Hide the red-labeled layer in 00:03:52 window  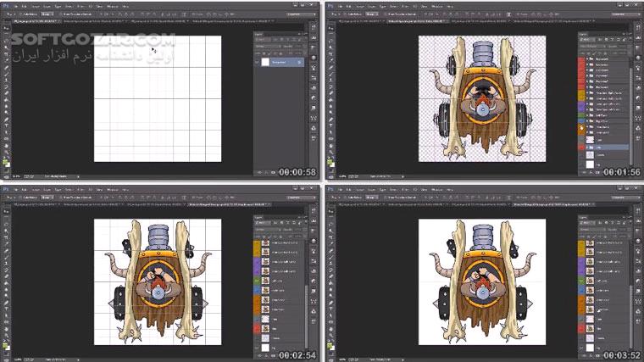pyautogui.click(x=581, y=328)
